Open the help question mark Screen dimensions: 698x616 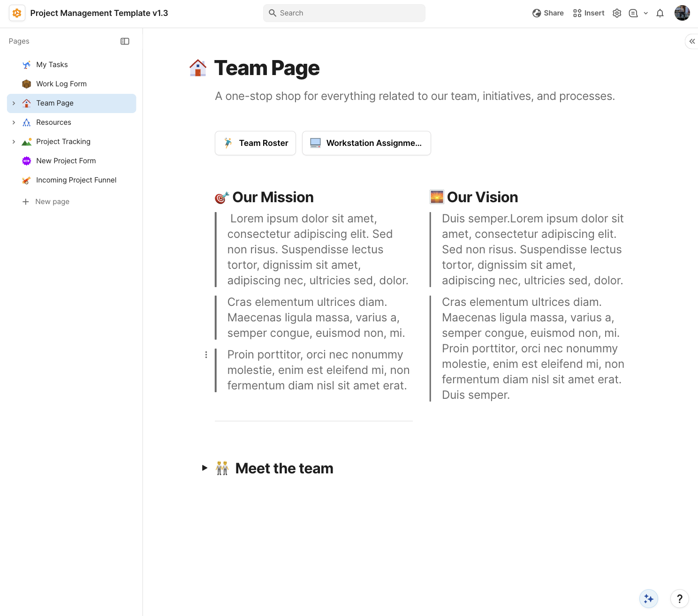coord(679,599)
